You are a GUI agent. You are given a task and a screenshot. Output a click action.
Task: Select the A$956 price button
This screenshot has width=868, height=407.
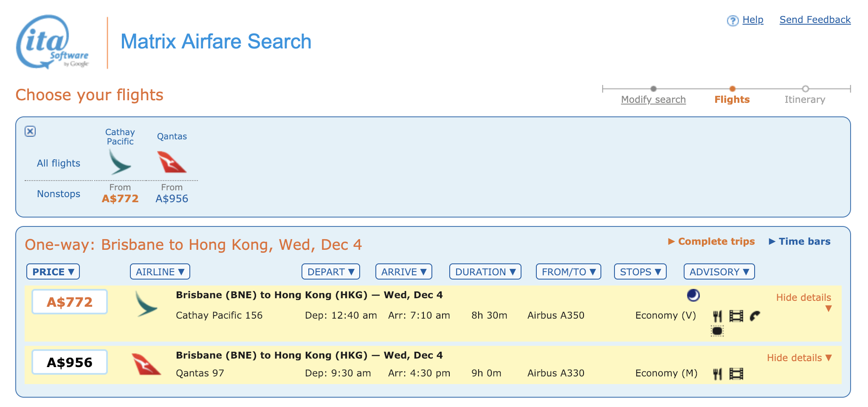point(70,362)
